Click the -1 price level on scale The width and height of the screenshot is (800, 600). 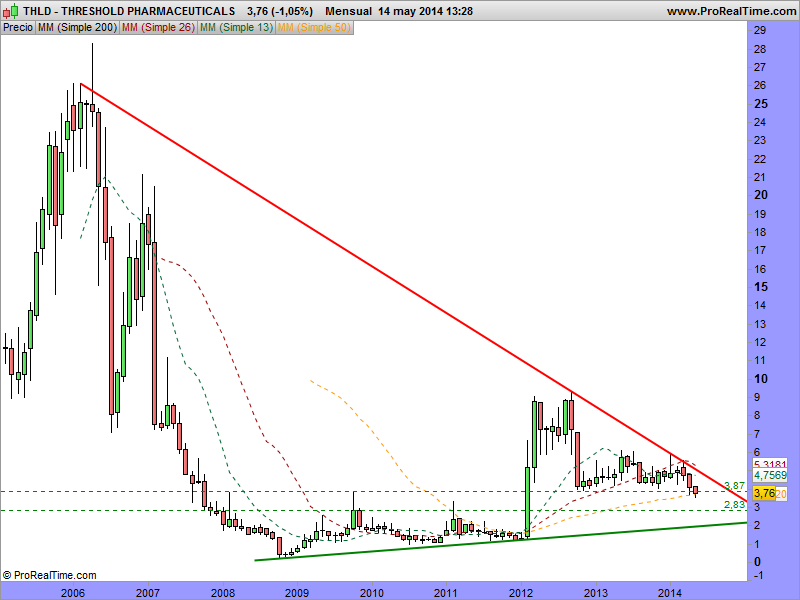(759, 576)
